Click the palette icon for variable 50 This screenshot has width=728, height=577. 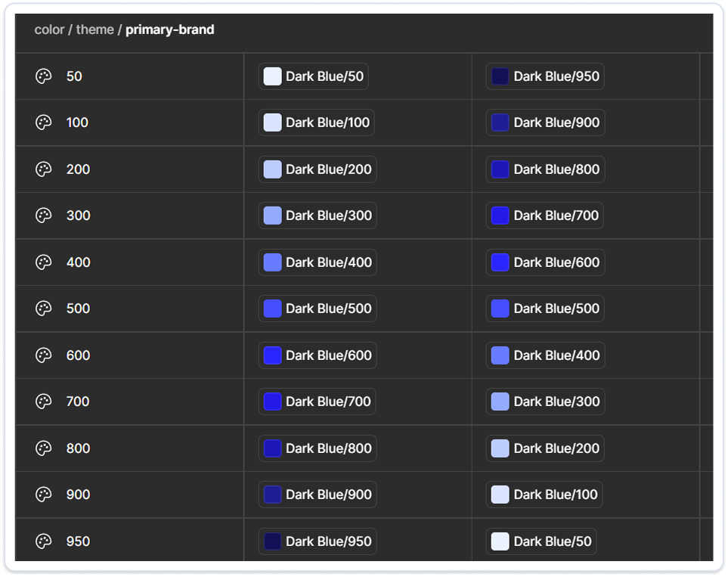[x=44, y=76]
